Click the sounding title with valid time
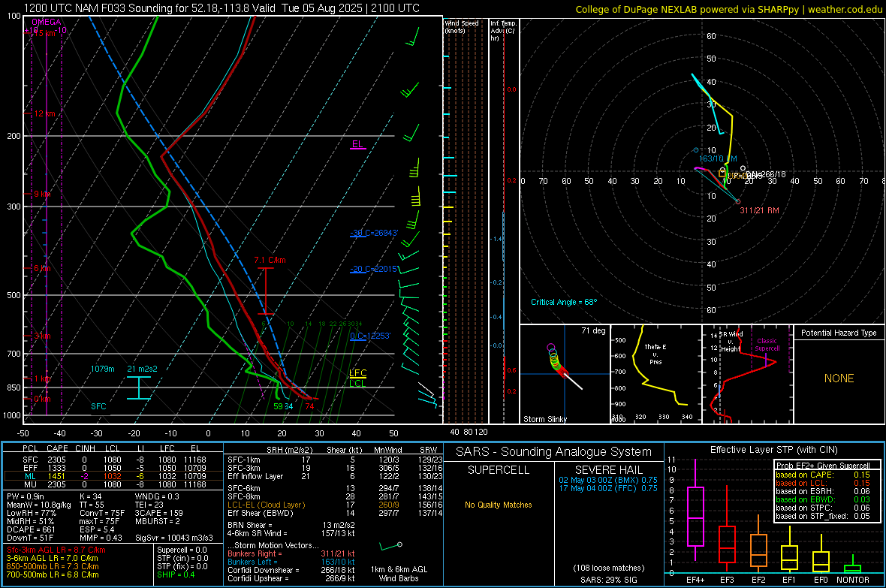886x588 pixels. 221,8
